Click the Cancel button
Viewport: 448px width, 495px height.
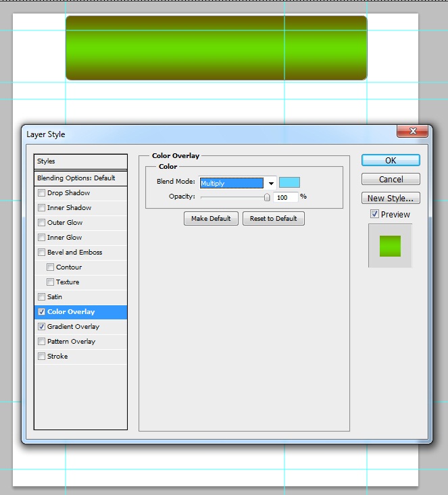tap(391, 179)
